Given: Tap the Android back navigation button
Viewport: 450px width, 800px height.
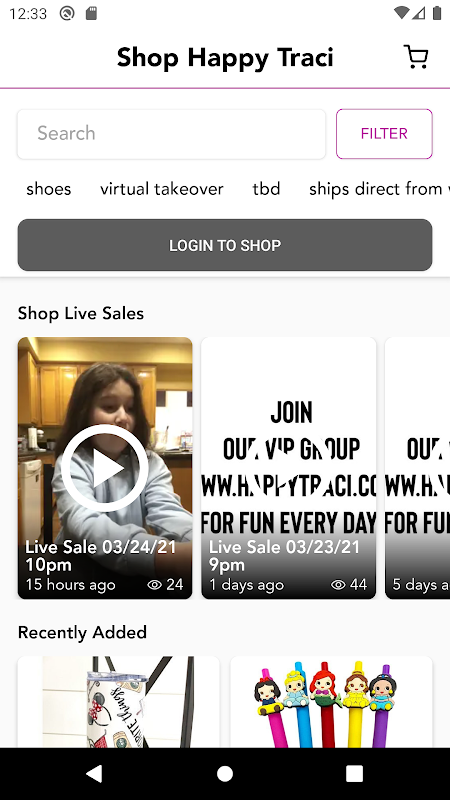Looking at the screenshot, I should pos(94,773).
